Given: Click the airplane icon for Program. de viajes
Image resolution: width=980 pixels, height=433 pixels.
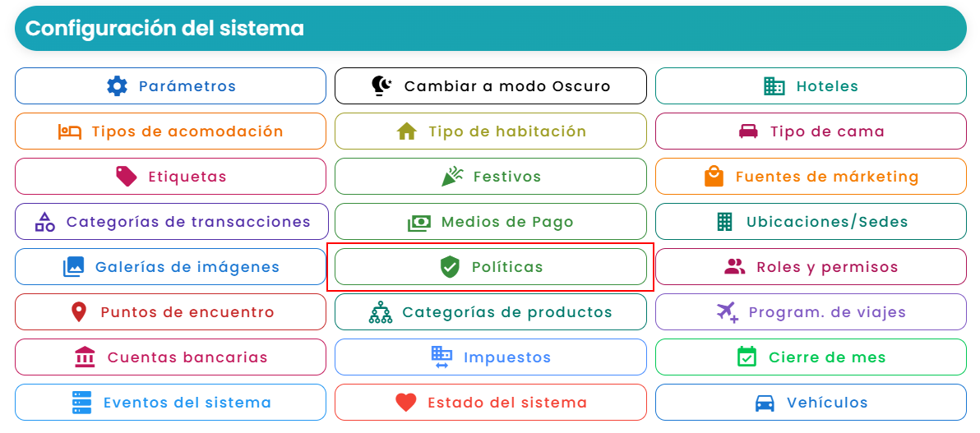Looking at the screenshot, I should [728, 311].
